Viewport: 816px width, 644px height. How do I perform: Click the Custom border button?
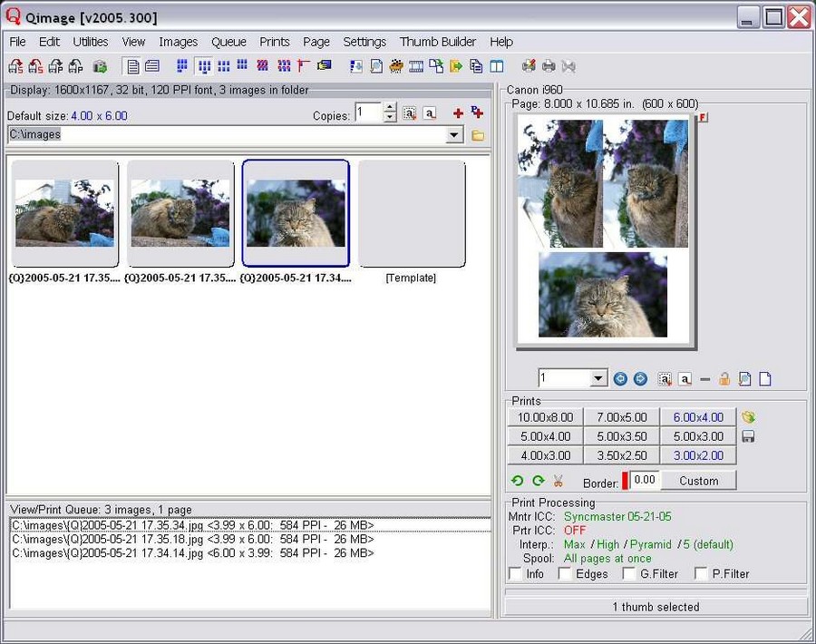coord(699,481)
